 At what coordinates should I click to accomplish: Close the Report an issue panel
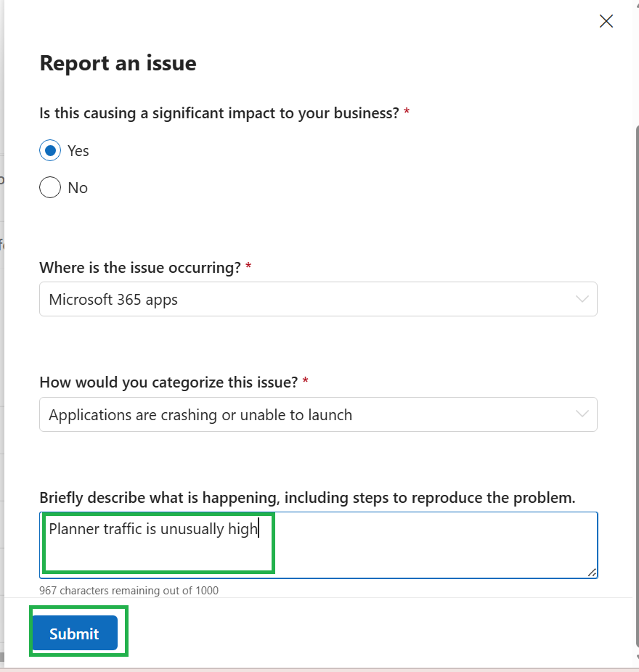(606, 21)
